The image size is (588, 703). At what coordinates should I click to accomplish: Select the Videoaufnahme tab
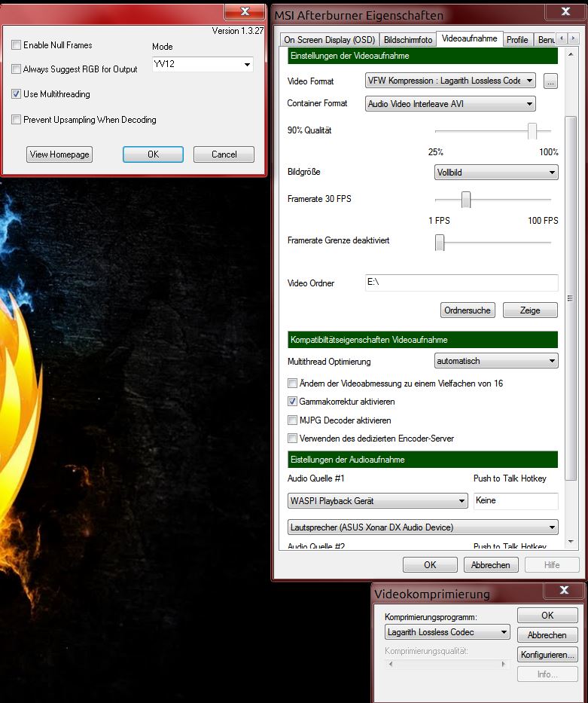pos(469,38)
